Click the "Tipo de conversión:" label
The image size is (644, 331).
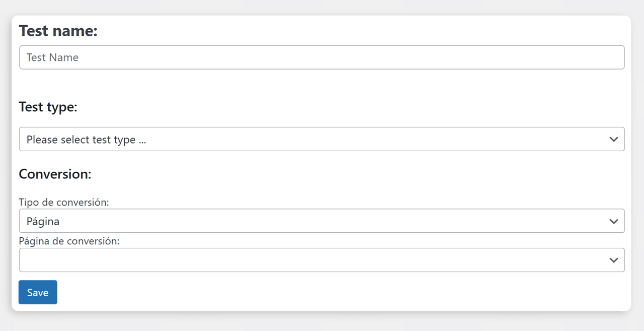pyautogui.click(x=64, y=202)
